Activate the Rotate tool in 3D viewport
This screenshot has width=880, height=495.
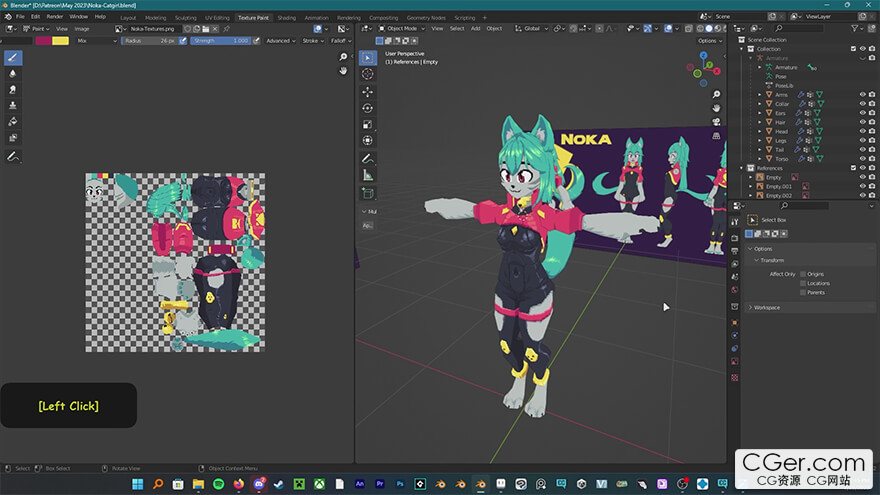[x=367, y=108]
